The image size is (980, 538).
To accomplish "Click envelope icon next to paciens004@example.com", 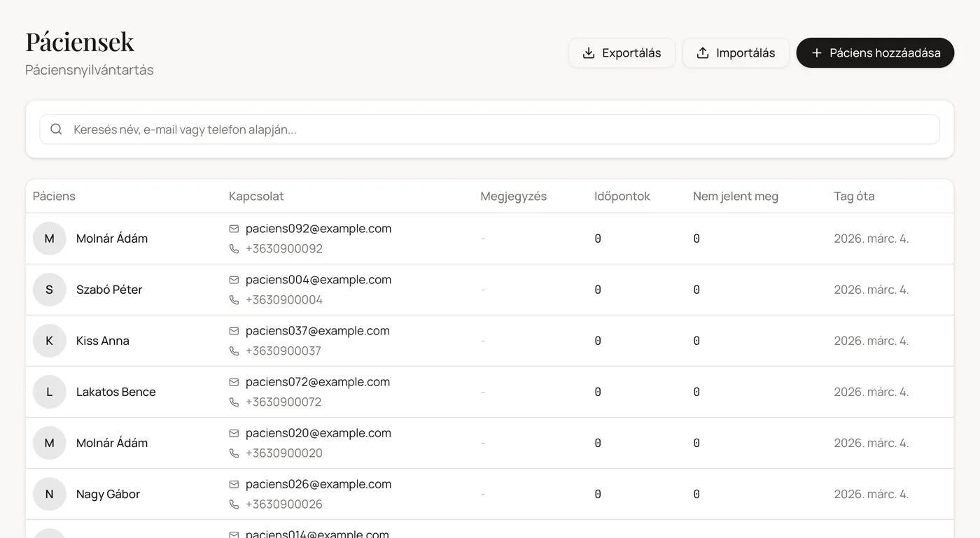I will click(x=234, y=280).
